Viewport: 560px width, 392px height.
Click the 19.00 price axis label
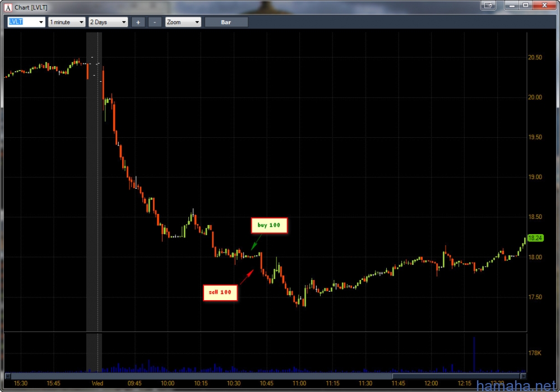(x=535, y=178)
